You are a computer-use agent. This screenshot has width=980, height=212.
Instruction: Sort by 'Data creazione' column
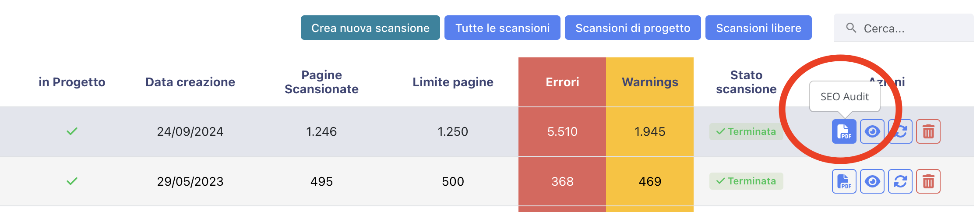[x=190, y=82]
